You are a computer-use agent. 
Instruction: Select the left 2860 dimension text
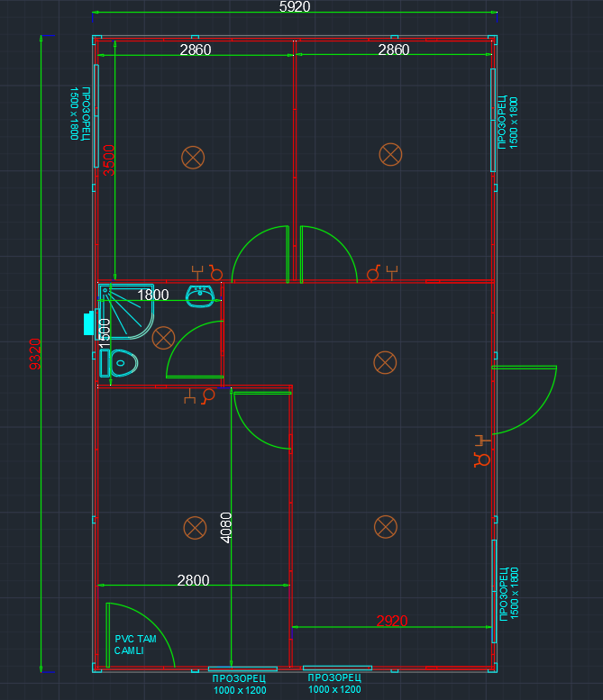[196, 50]
